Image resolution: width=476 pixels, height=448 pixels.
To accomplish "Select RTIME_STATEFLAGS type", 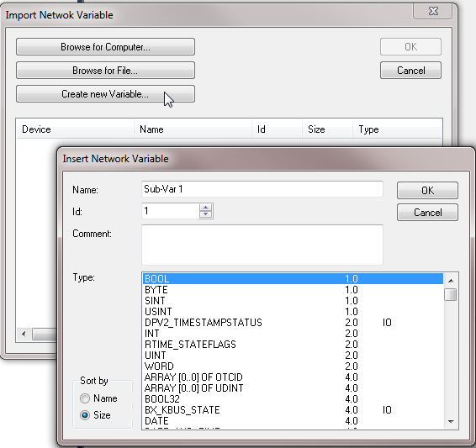I will (293, 345).
